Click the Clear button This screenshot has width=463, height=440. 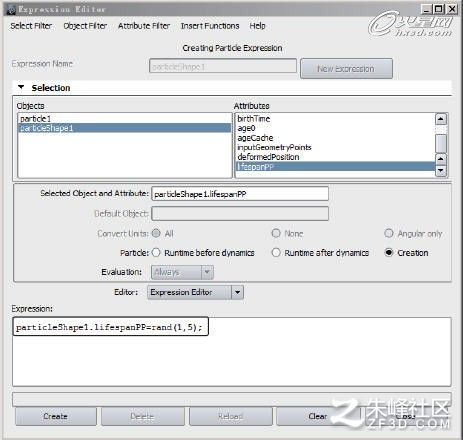coord(317,416)
